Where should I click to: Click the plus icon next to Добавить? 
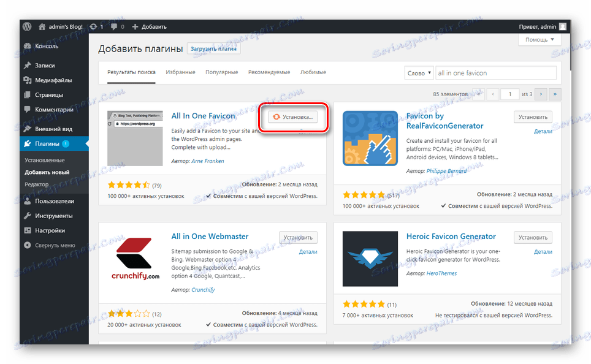pyautogui.click(x=135, y=27)
